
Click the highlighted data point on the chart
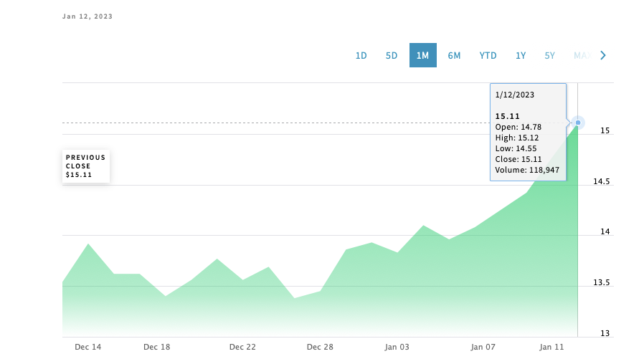click(578, 123)
